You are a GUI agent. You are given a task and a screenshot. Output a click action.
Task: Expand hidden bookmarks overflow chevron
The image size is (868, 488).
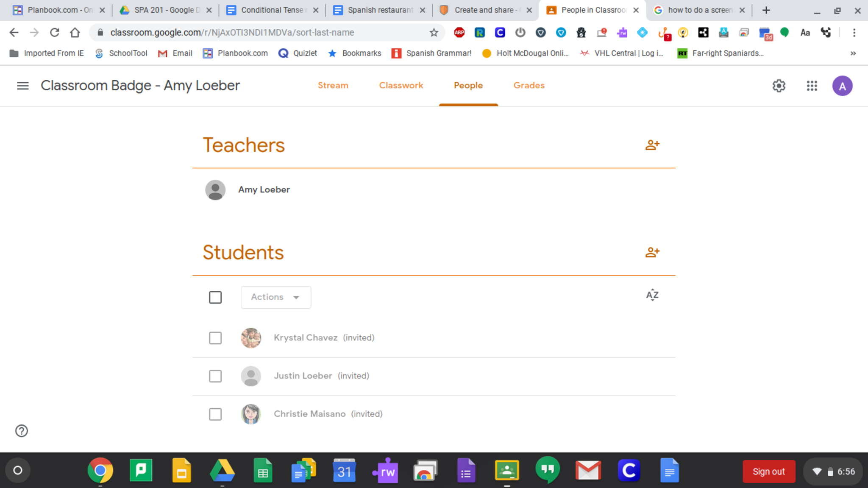pos(853,53)
